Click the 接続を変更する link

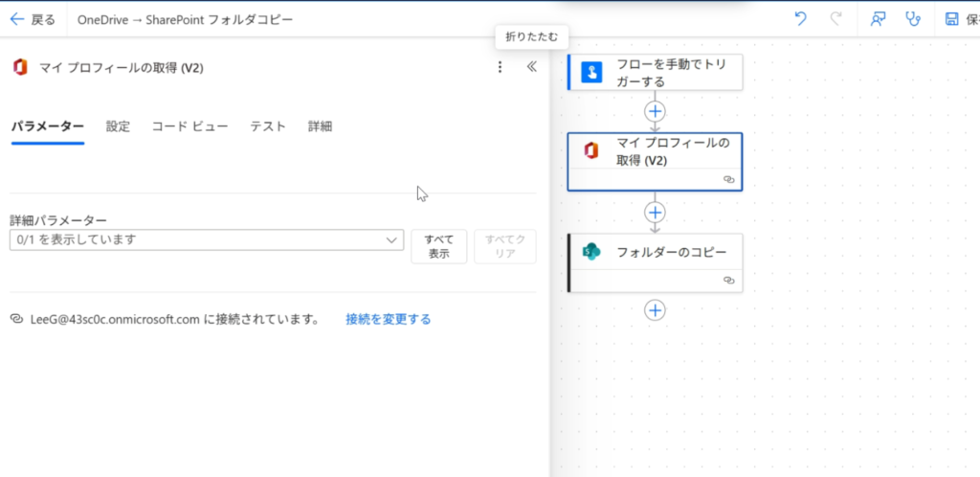(388, 319)
